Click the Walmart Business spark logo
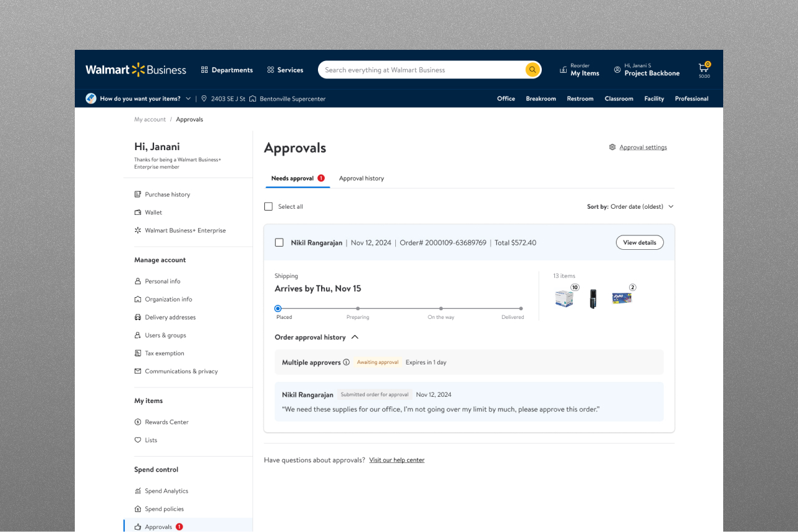 138,70
